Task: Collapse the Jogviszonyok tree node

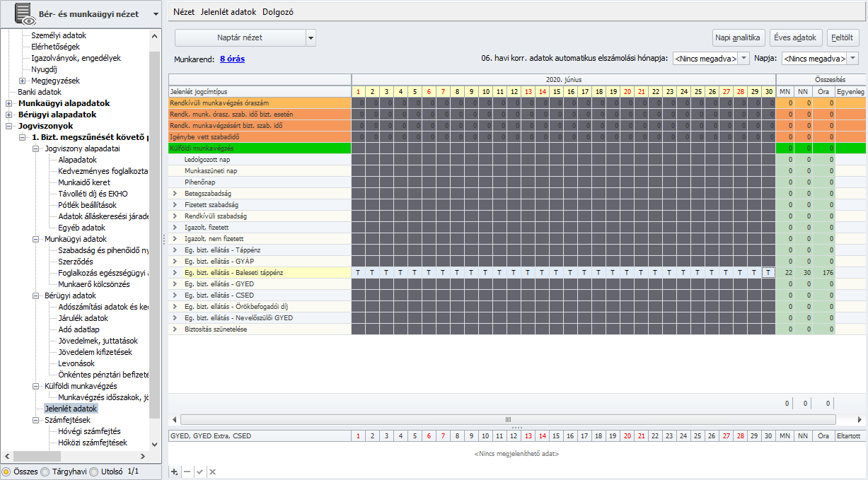Action: [x=8, y=126]
